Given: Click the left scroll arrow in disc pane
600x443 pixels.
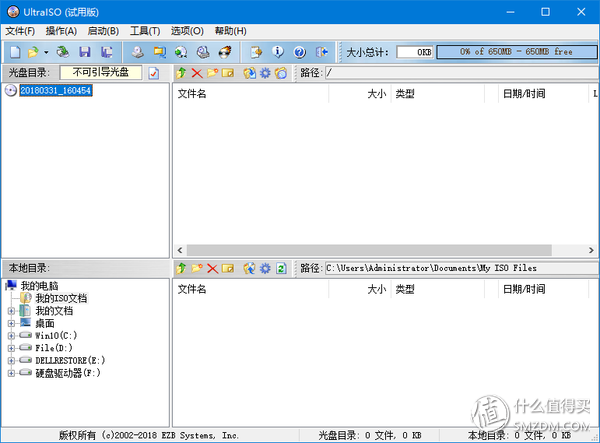Looking at the screenshot, I should (x=180, y=250).
